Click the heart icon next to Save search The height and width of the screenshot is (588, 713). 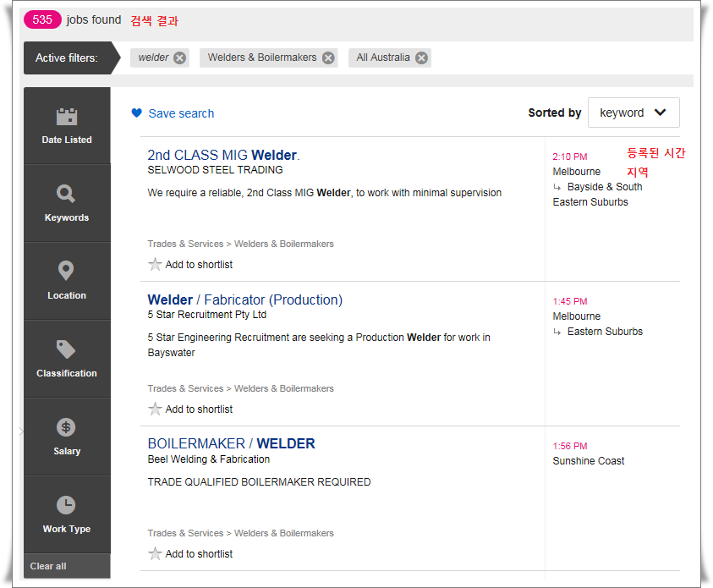point(136,113)
